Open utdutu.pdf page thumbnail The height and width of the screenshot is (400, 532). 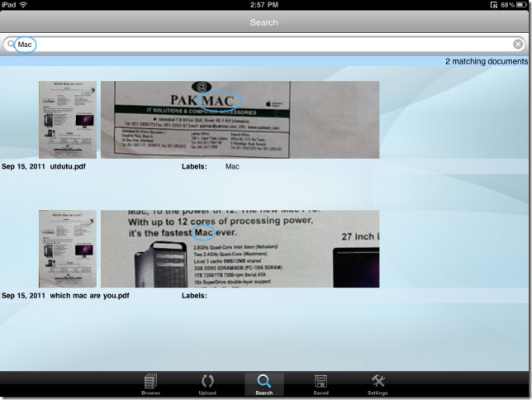[x=68, y=120]
